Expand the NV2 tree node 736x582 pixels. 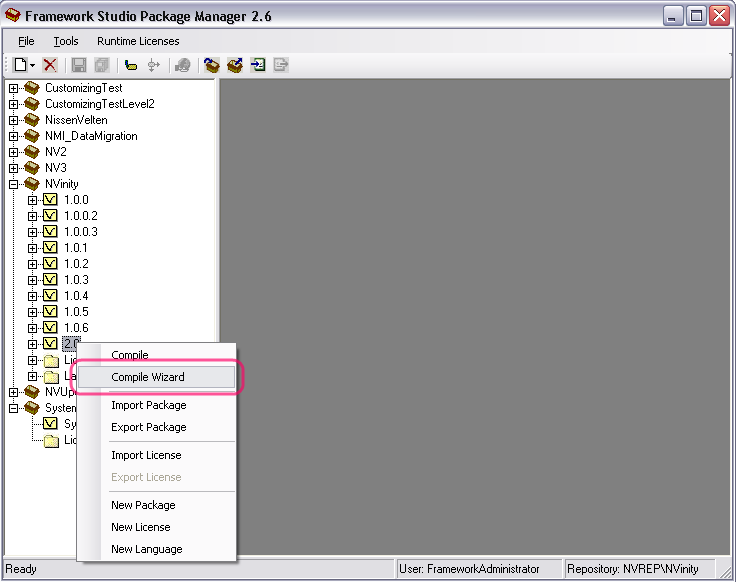click(13, 152)
